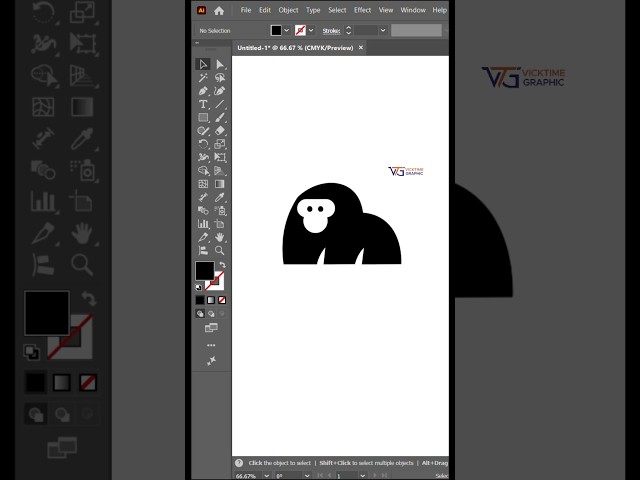
Task: Pick the Lasso tool
Action: tap(220, 78)
